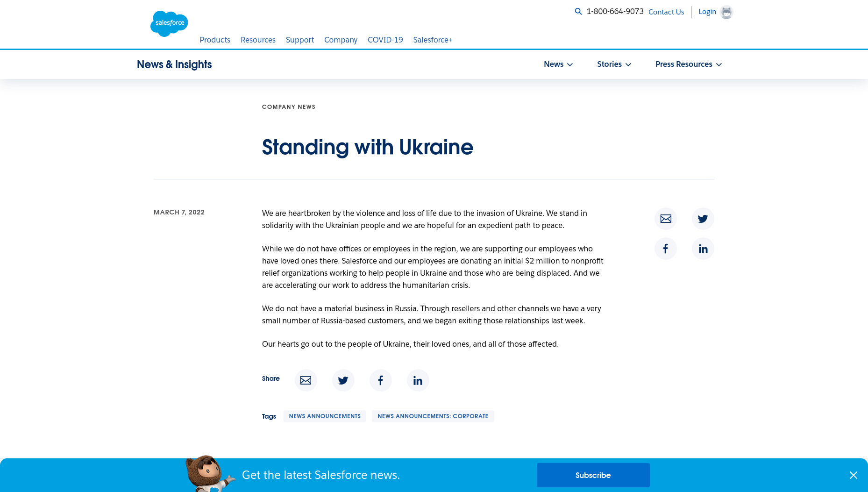This screenshot has width=868, height=492.
Task: Click the Salesforce cloud logo
Action: pos(169,23)
